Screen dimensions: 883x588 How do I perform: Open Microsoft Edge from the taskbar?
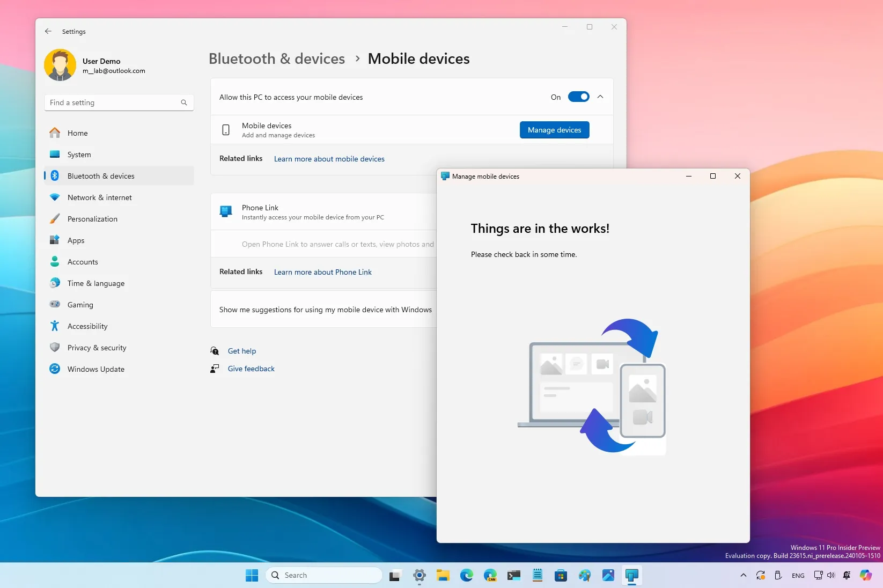[466, 575]
